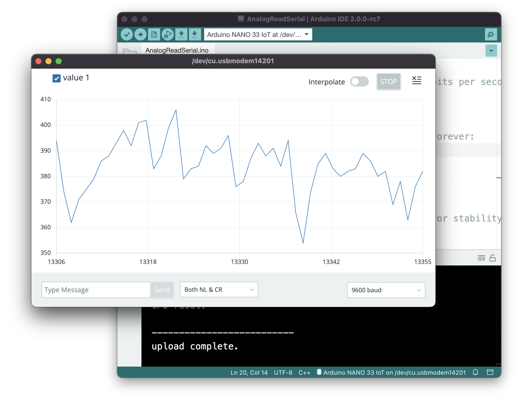Uncheck the value 1 checkbox

point(57,78)
